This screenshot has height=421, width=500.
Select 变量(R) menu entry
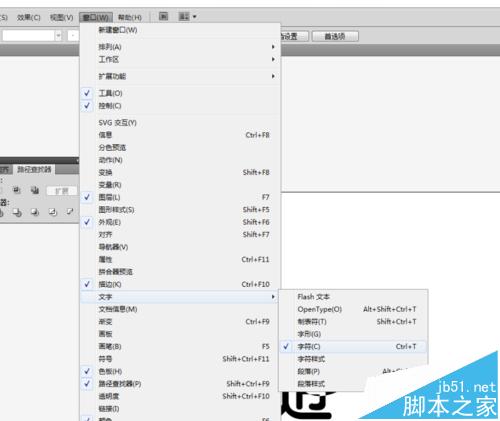(180, 185)
